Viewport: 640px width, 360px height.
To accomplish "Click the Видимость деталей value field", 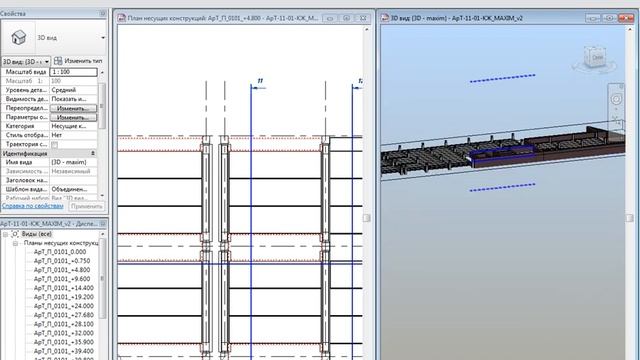I will click(73, 99).
